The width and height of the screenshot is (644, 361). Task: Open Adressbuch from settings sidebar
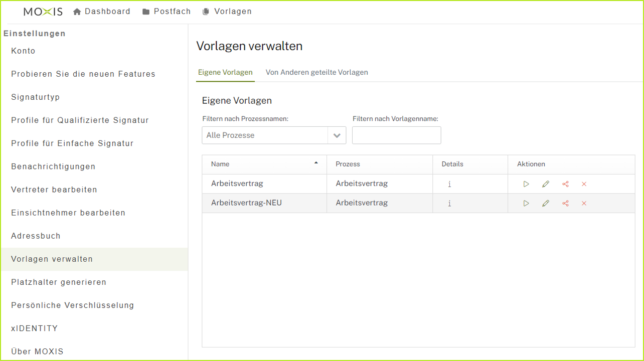(36, 236)
